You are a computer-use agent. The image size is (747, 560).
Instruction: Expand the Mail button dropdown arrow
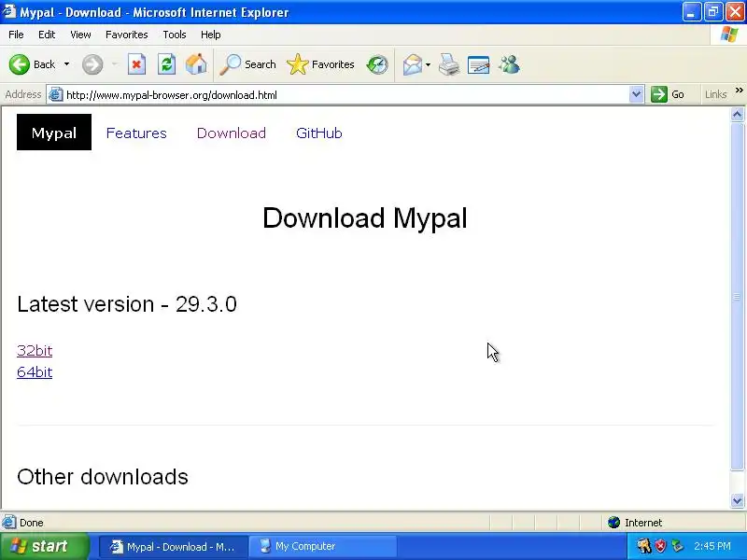tap(428, 64)
